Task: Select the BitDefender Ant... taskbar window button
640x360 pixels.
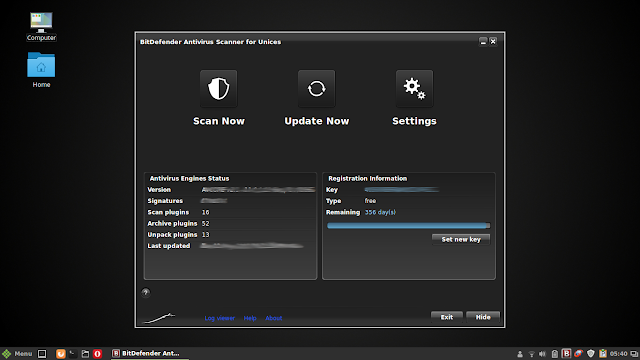Action: coord(150,353)
